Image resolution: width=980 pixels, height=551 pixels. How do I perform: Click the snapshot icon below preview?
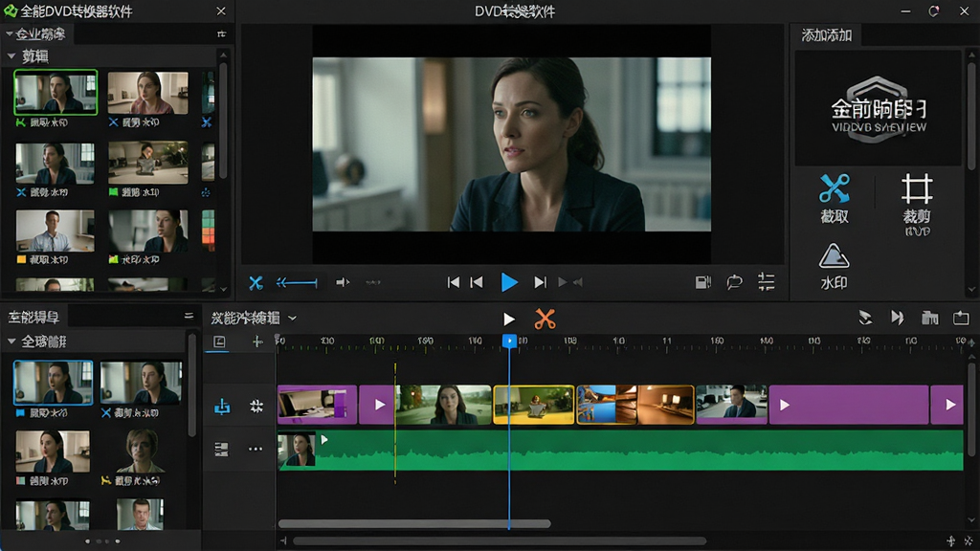tap(703, 282)
